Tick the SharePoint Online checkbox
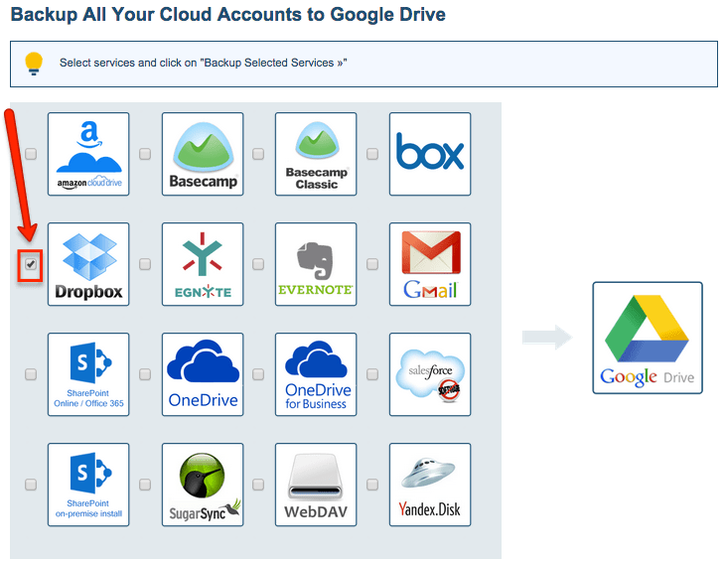728x562 pixels. (31, 374)
